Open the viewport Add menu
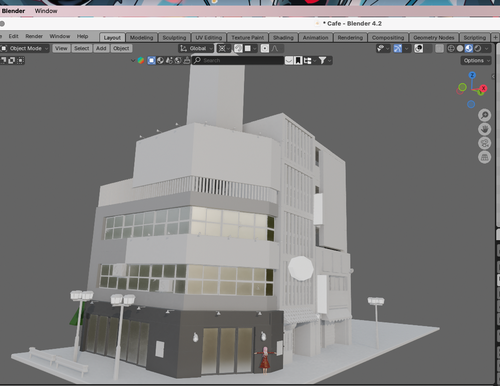The height and width of the screenshot is (386, 500). [101, 49]
